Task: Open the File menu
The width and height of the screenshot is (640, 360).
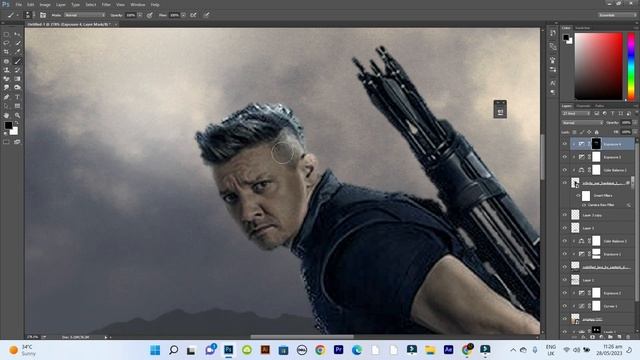Action: (19, 5)
